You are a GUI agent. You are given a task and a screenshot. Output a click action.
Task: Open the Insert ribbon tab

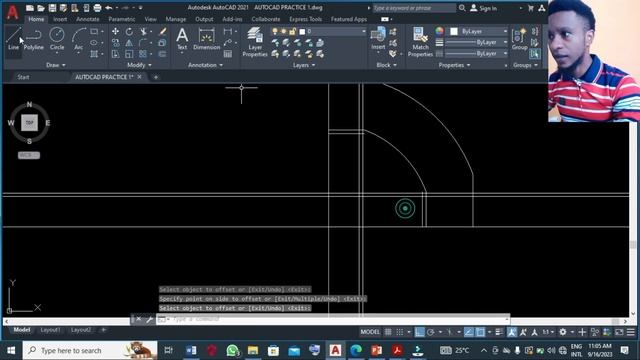click(60, 19)
